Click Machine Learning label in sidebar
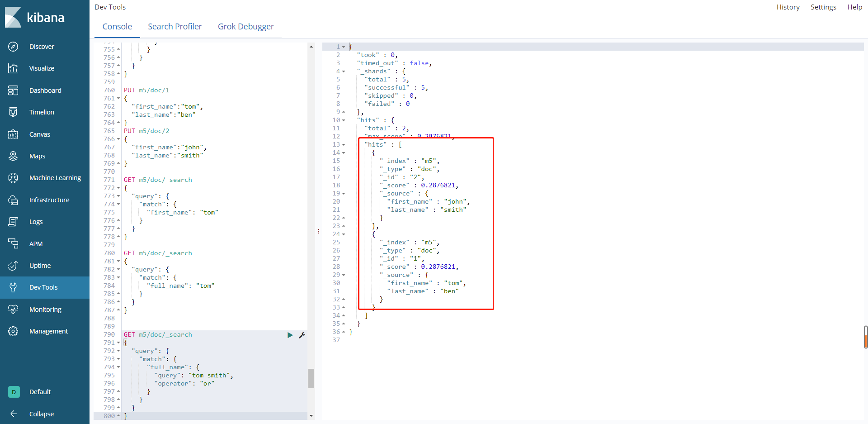Viewport: 868px width, 424px height. click(55, 178)
